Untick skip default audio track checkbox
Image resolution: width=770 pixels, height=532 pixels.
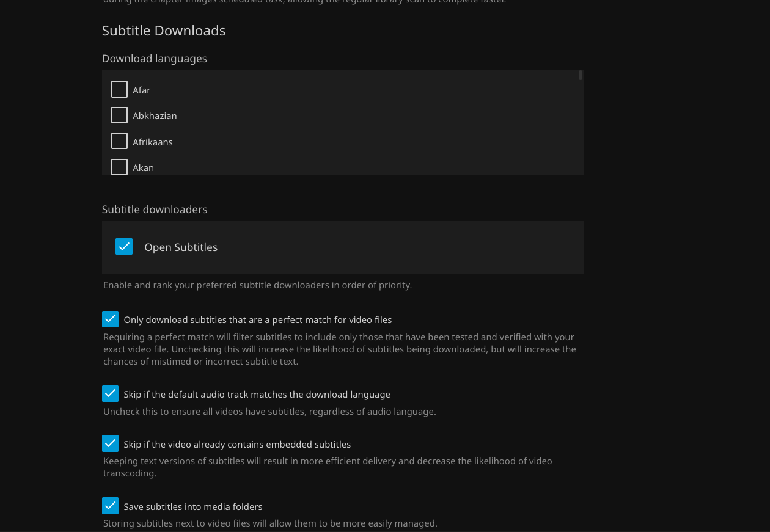point(110,393)
